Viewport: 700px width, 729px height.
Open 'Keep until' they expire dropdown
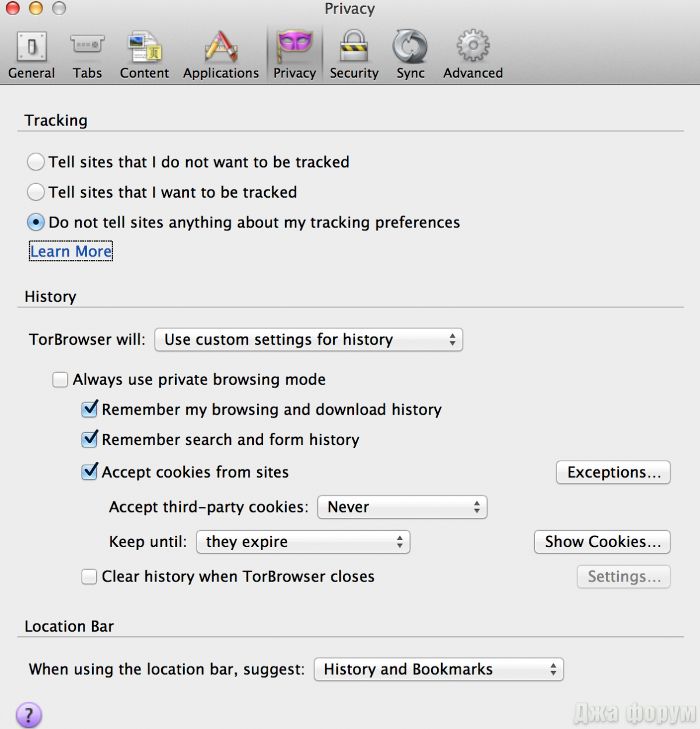303,542
